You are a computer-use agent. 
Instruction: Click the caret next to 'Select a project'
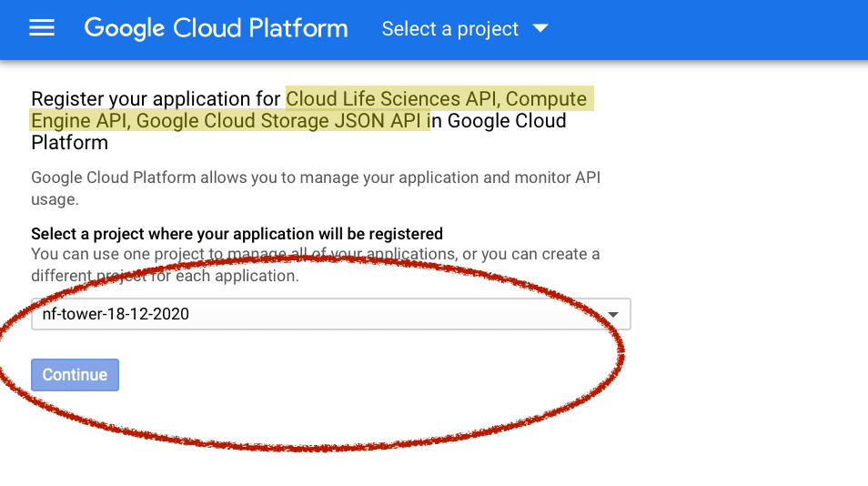click(x=540, y=29)
